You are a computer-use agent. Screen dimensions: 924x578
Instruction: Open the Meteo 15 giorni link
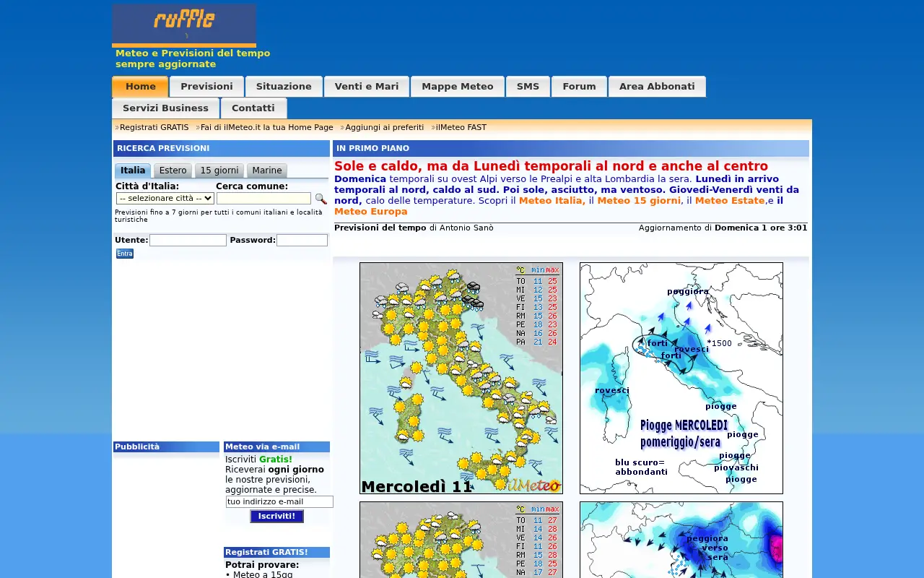[639, 201]
